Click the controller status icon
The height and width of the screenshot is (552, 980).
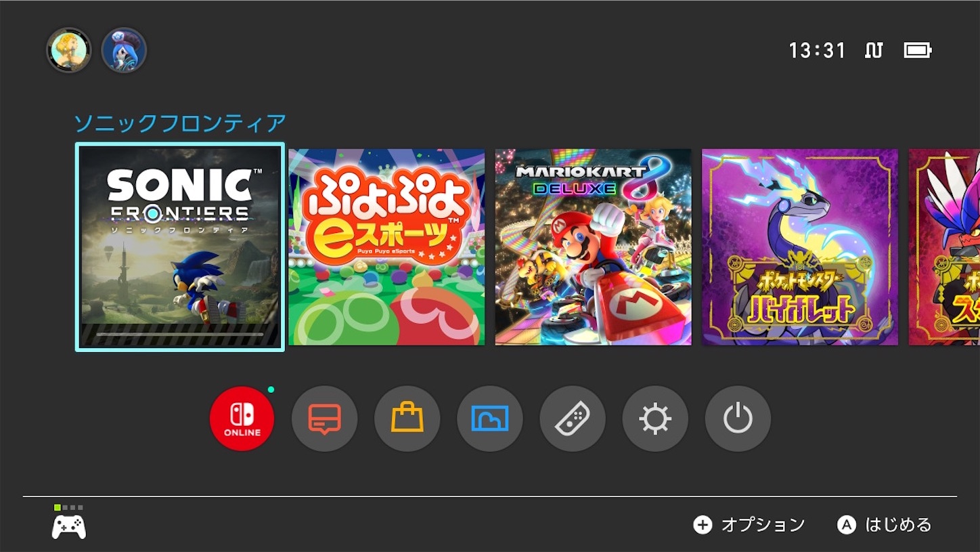[x=69, y=522]
